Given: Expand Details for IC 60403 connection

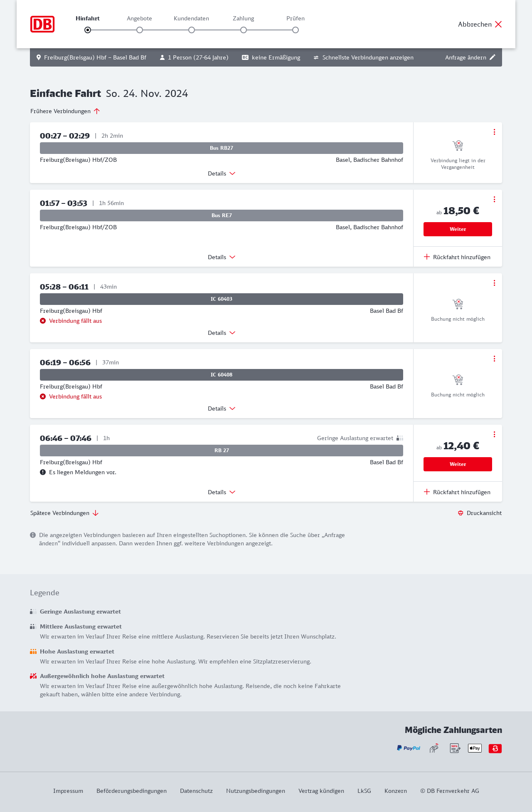Looking at the screenshot, I should tap(222, 333).
